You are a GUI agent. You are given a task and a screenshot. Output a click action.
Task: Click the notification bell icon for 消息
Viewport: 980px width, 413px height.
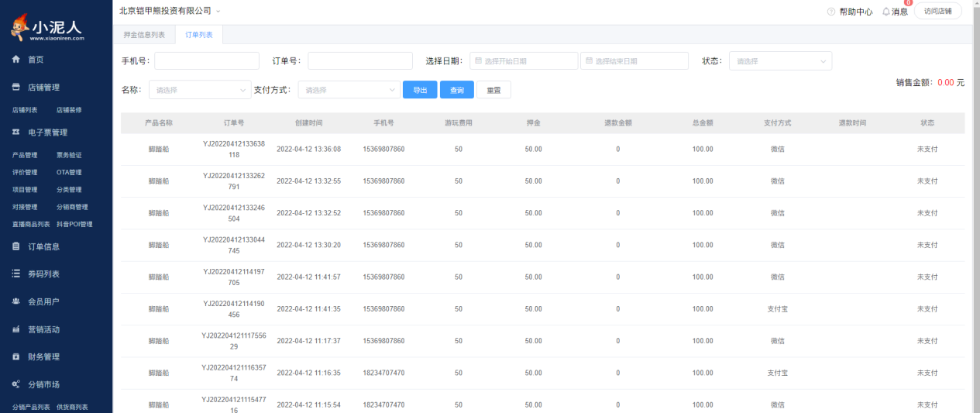886,12
